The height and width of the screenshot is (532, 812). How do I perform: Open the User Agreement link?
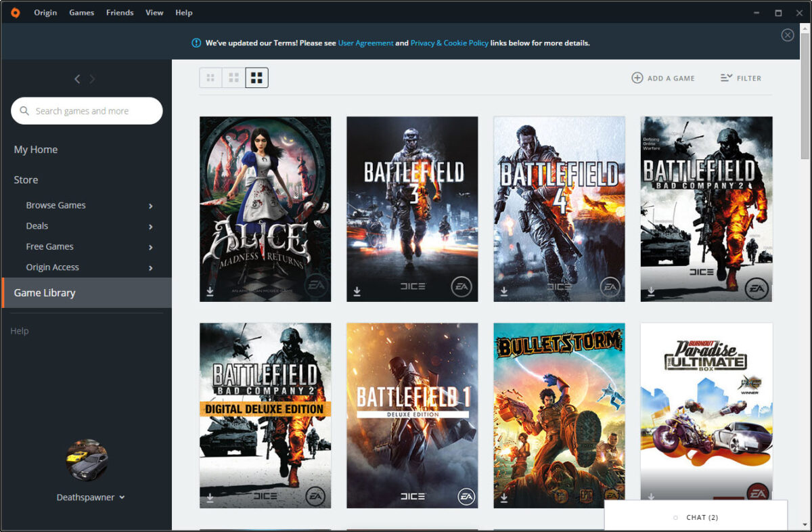coord(365,43)
